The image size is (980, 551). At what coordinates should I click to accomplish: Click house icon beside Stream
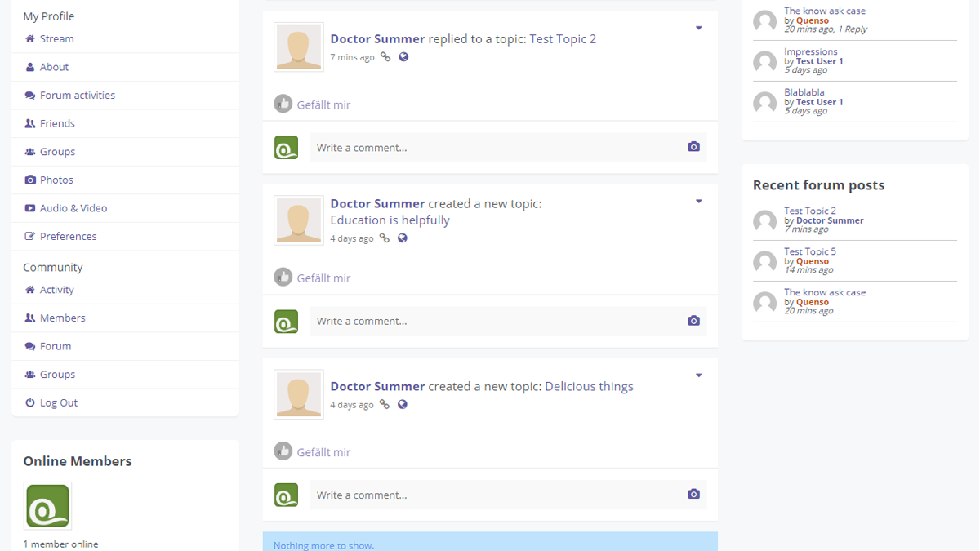click(x=30, y=38)
